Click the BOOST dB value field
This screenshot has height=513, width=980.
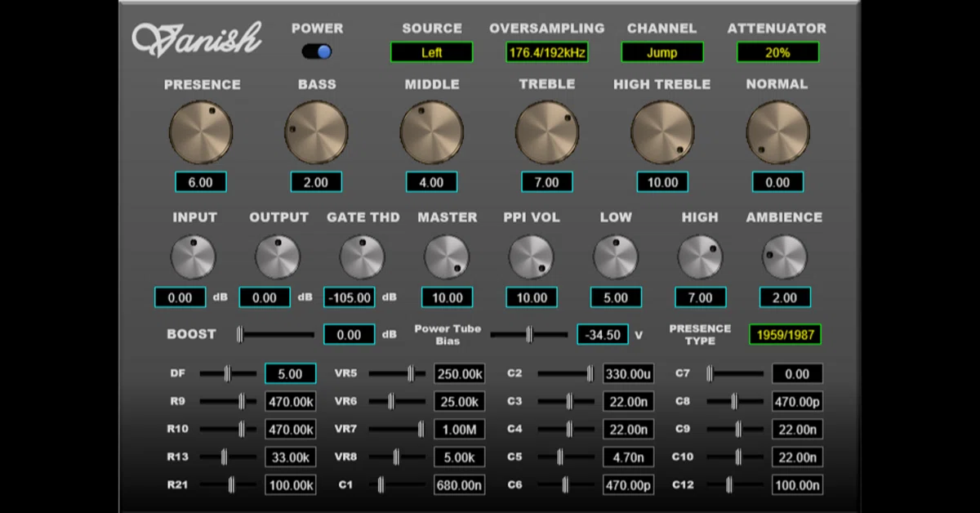350,334
